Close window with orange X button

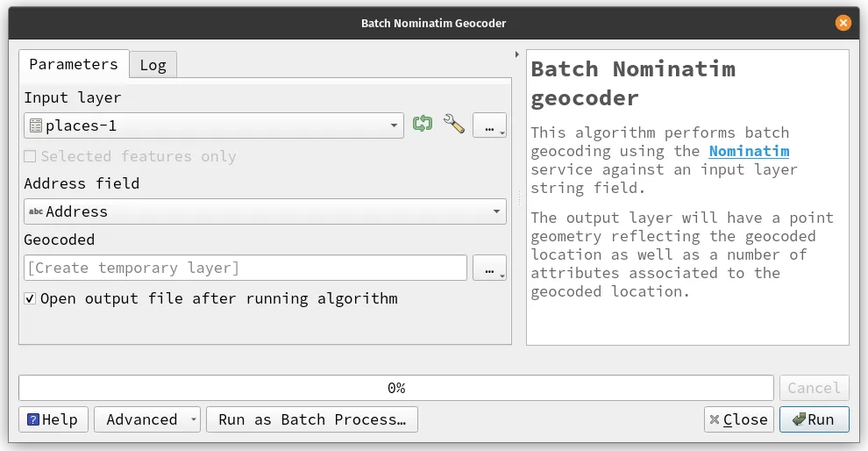843,23
